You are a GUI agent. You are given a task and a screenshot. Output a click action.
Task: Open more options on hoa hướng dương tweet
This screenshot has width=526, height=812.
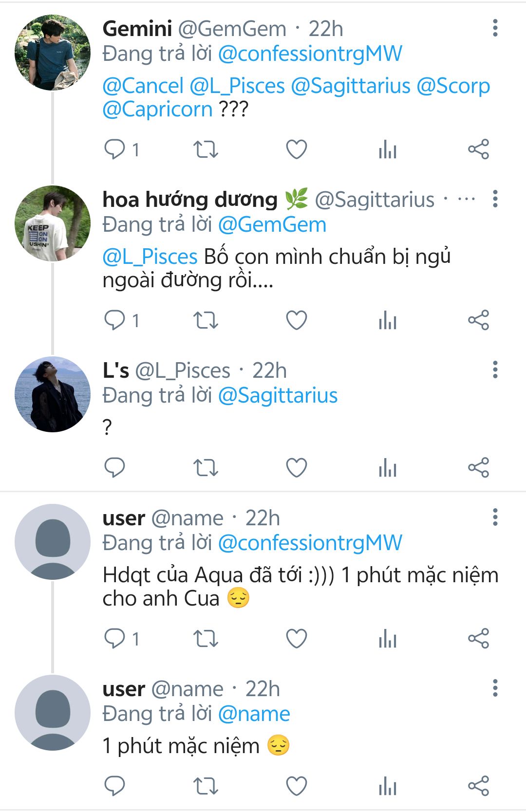pyautogui.click(x=495, y=199)
